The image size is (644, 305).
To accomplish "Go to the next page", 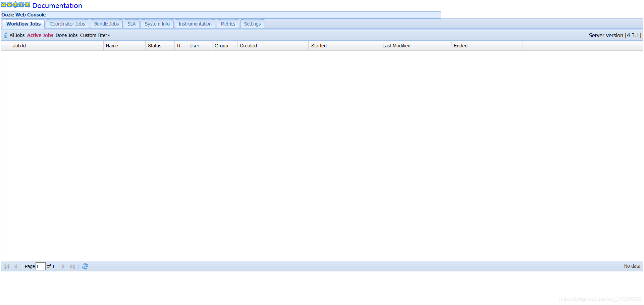I will pos(63,266).
